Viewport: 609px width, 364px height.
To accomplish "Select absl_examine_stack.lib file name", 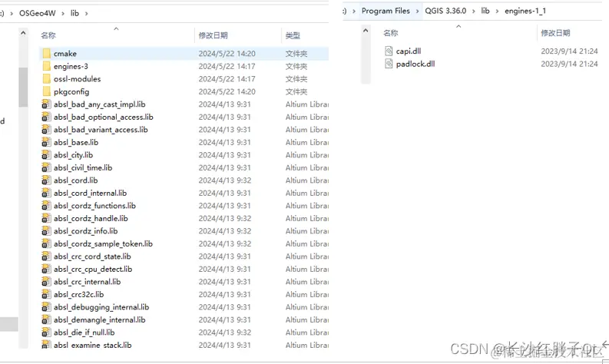I will [x=92, y=345].
